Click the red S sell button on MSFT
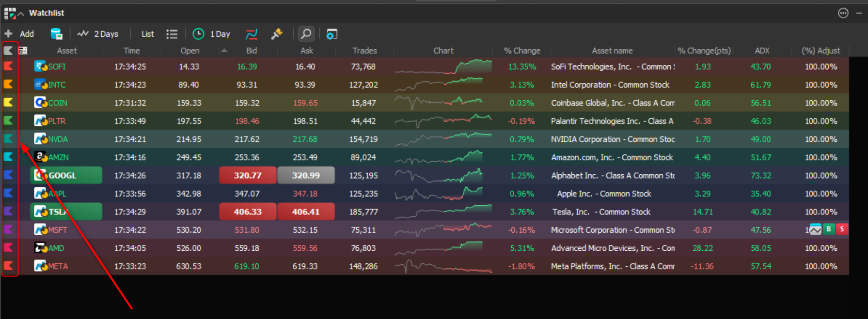This screenshot has width=868, height=319. (842, 229)
